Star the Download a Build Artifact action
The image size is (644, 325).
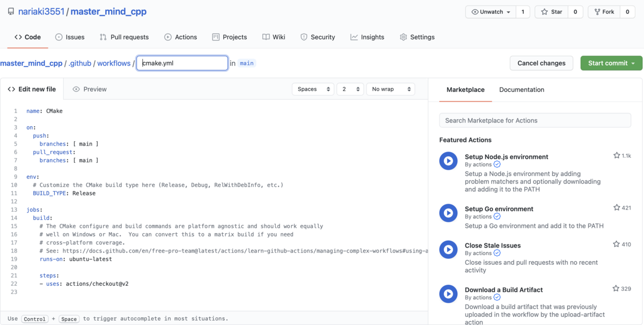point(617,288)
